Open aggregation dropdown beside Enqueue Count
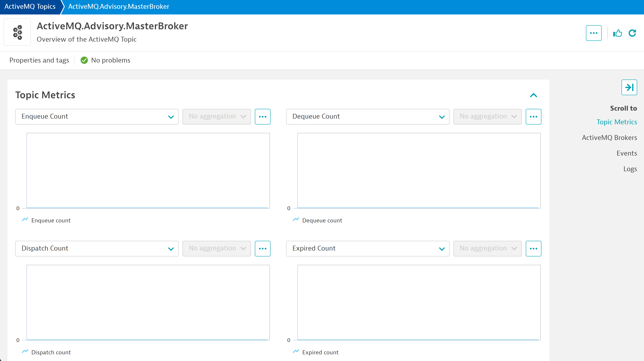Image resolution: width=644 pixels, height=361 pixels. (217, 116)
